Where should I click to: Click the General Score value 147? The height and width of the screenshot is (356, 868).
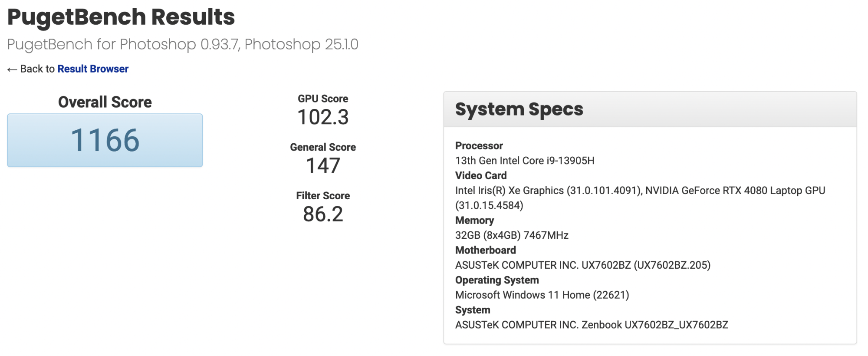click(323, 166)
